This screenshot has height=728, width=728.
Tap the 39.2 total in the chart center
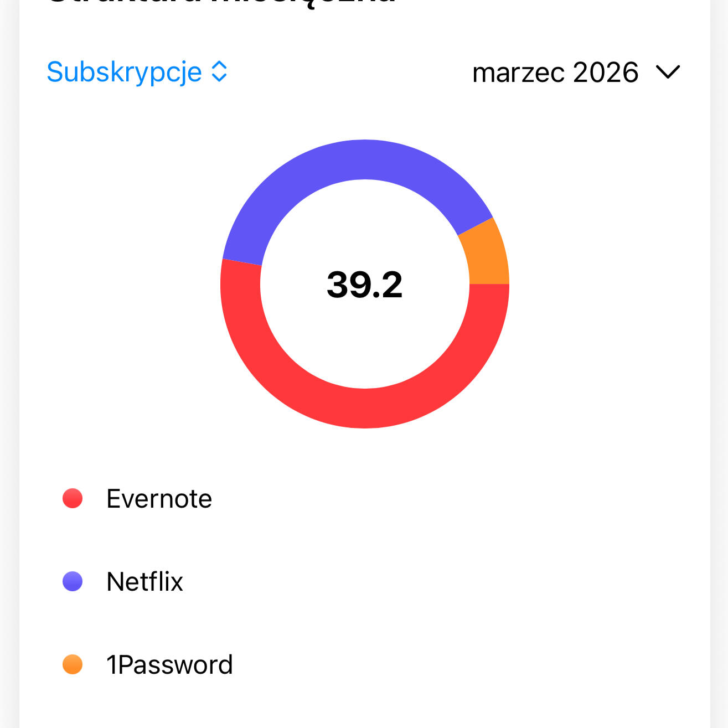point(365,285)
